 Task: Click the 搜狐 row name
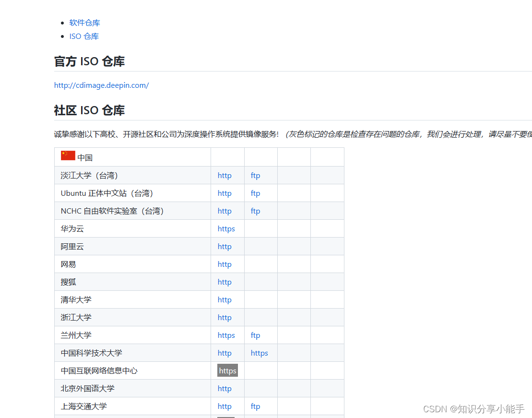click(68, 282)
